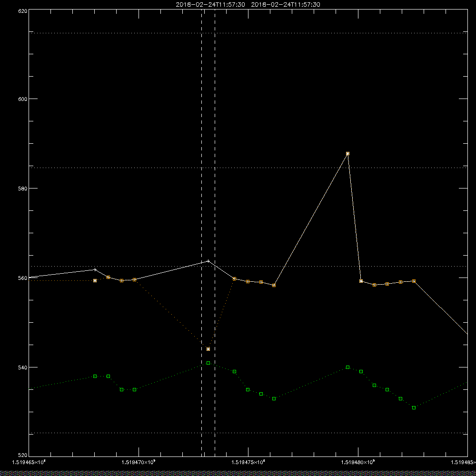Image resolution: width=476 pixels, height=476 pixels.
Task: Select the 540 y-axis label
Action: coord(23,367)
